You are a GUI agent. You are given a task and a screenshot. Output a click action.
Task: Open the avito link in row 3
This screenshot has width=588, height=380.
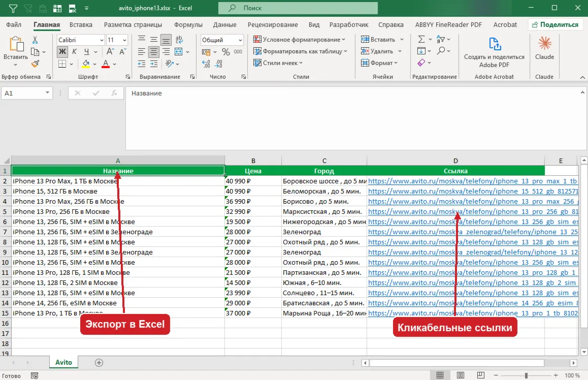pyautogui.click(x=473, y=192)
